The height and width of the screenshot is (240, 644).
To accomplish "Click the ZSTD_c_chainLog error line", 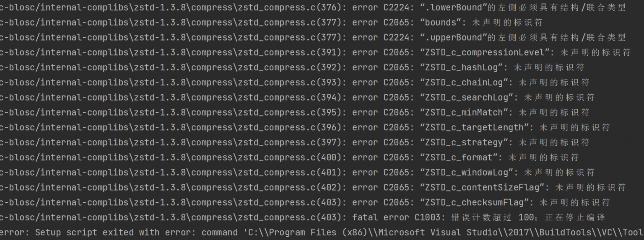I will (294, 83).
